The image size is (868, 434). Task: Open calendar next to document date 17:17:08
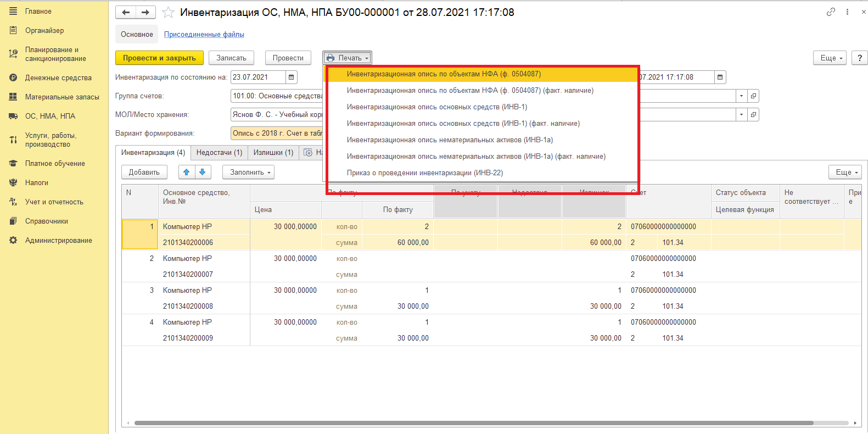point(720,77)
